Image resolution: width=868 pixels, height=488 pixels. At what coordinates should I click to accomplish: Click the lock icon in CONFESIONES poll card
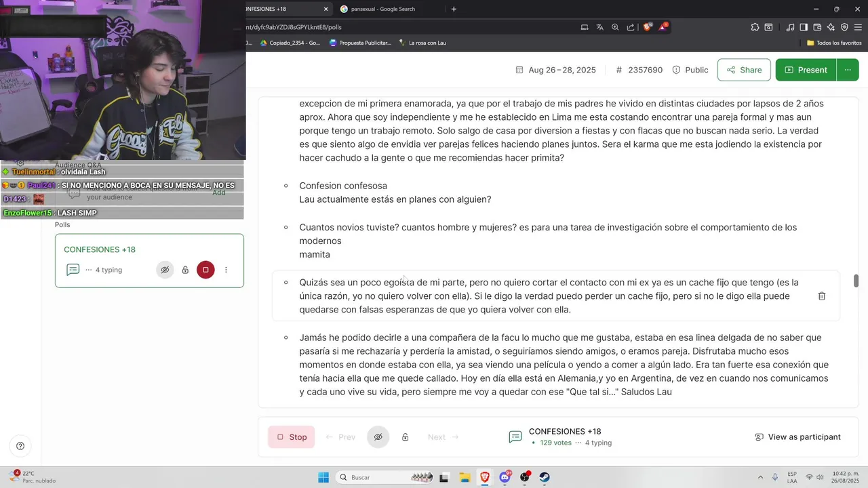[185, 270]
